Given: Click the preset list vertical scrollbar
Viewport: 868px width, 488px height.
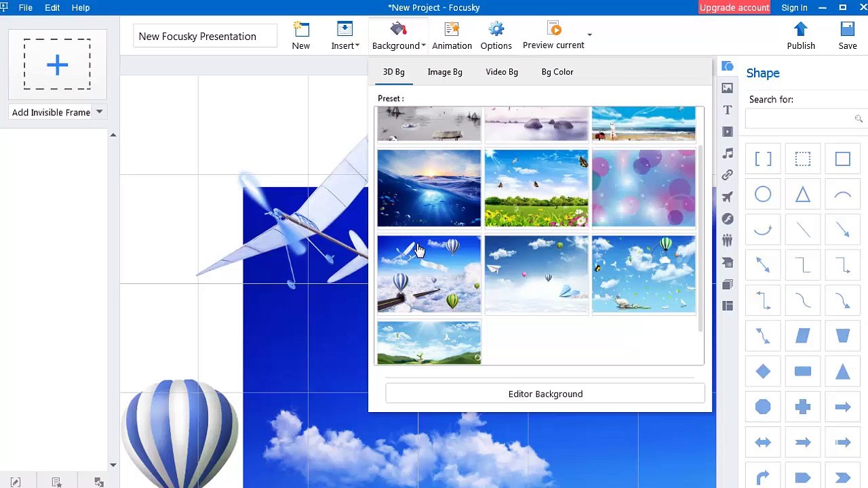Looking at the screenshot, I should [x=701, y=237].
